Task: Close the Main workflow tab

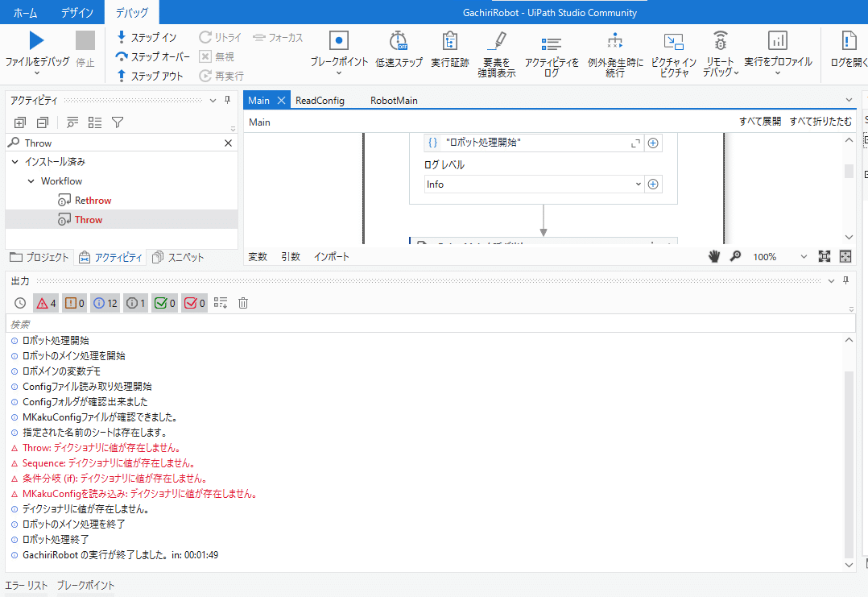Action: point(281,100)
